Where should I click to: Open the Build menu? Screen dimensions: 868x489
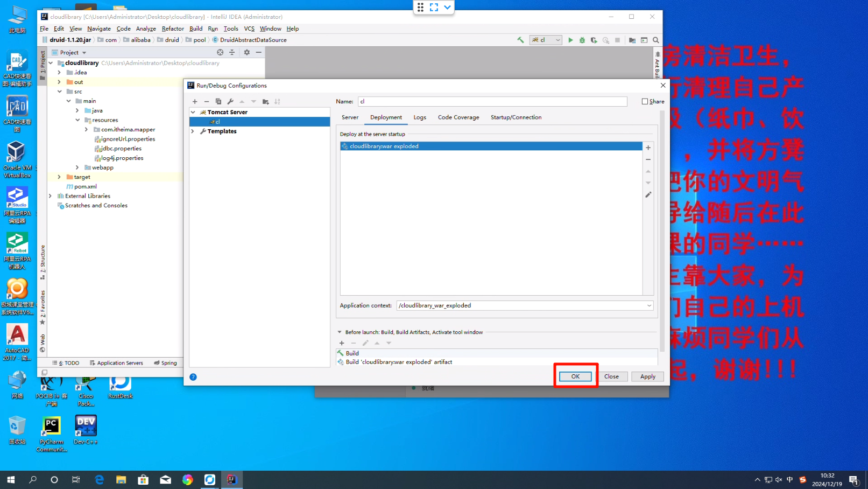point(196,29)
